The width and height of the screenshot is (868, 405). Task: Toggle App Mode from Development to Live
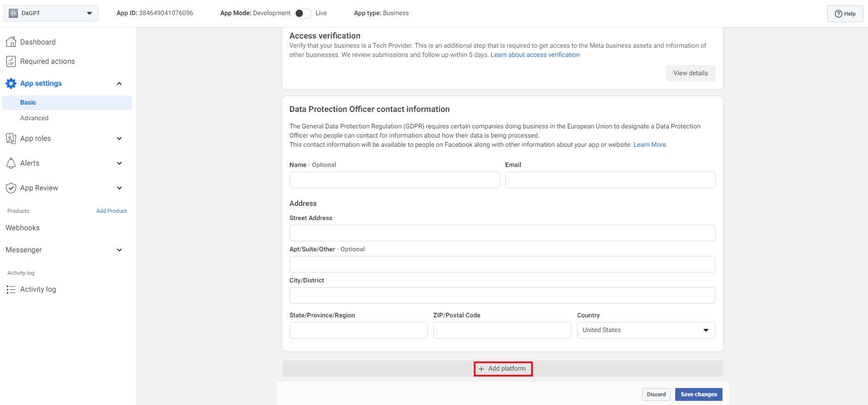point(302,13)
